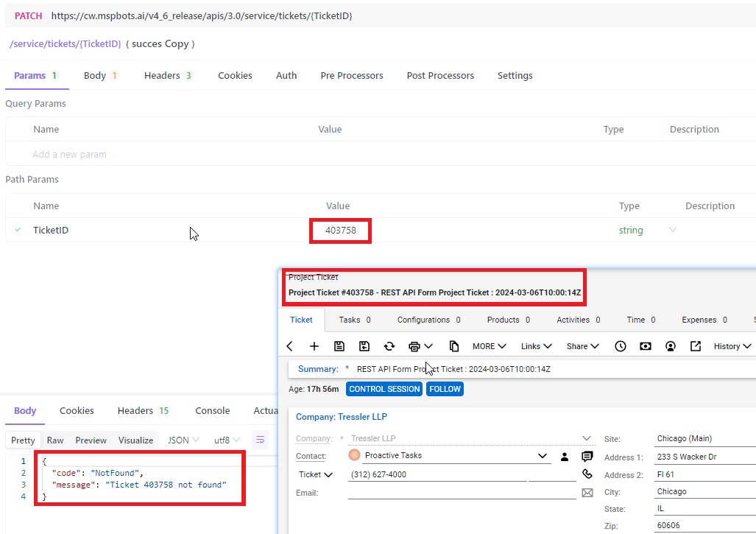This screenshot has width=756, height=534.
Task: Open the print options dropdown arrow
Action: pos(428,346)
